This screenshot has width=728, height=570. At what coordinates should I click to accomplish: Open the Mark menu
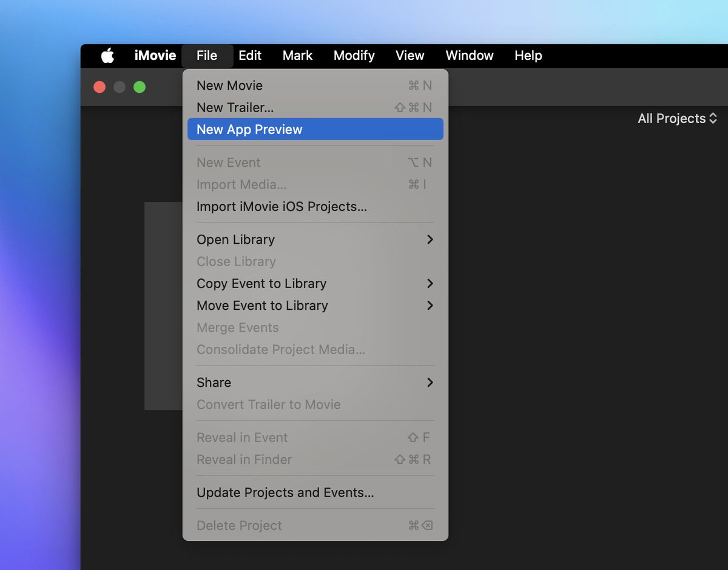point(297,56)
